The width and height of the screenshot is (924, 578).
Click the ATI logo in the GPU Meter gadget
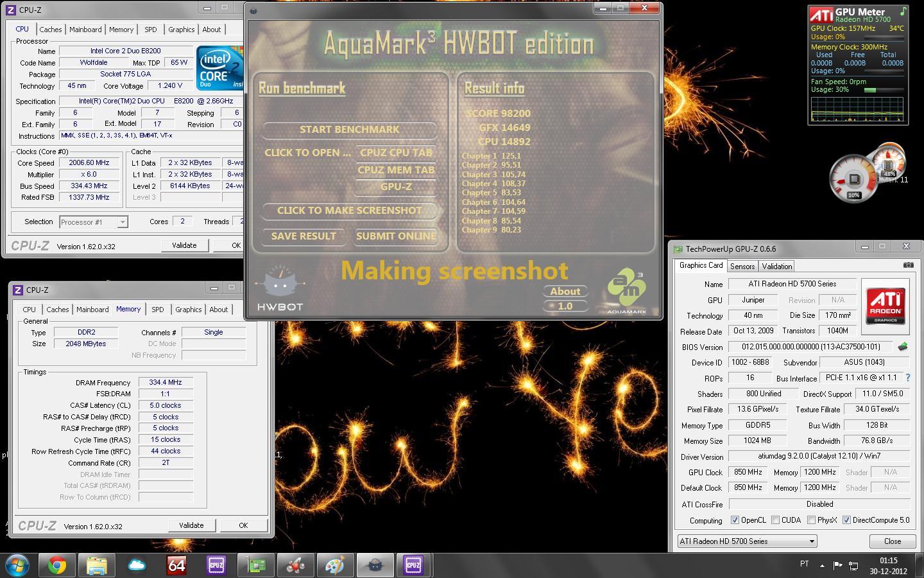click(x=821, y=15)
